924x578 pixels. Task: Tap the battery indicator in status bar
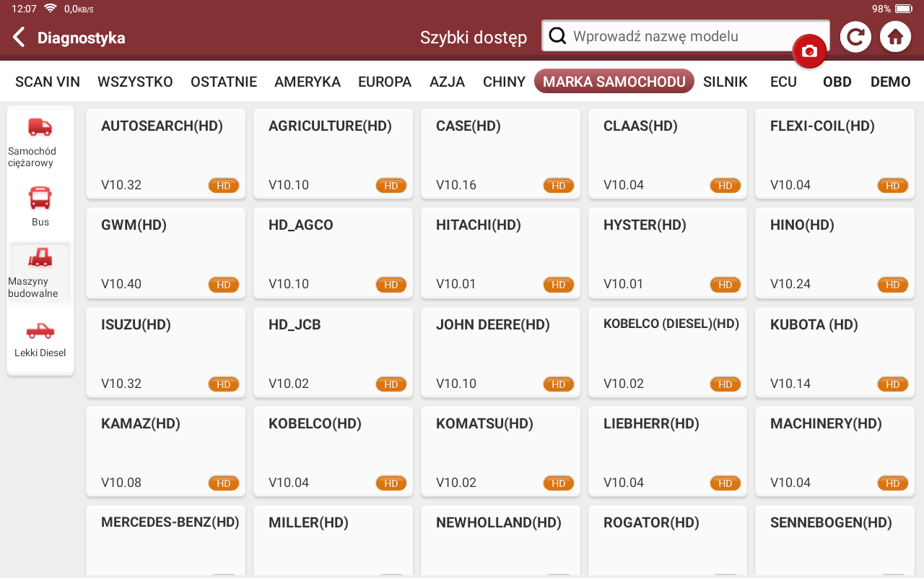(904, 9)
